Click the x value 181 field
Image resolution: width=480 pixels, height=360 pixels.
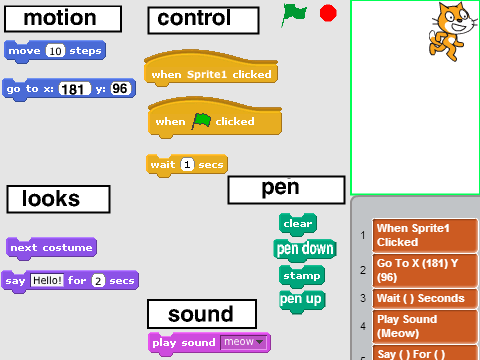coord(75,89)
